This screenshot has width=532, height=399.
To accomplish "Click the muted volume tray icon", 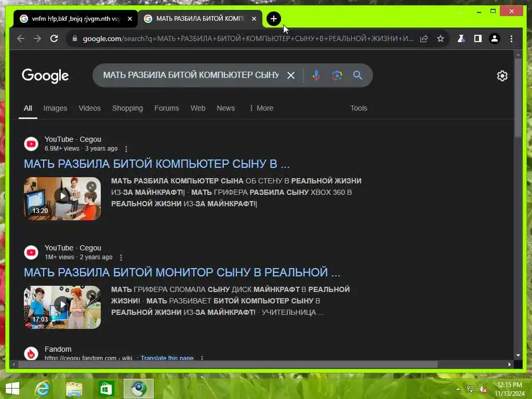I will pos(483,389).
